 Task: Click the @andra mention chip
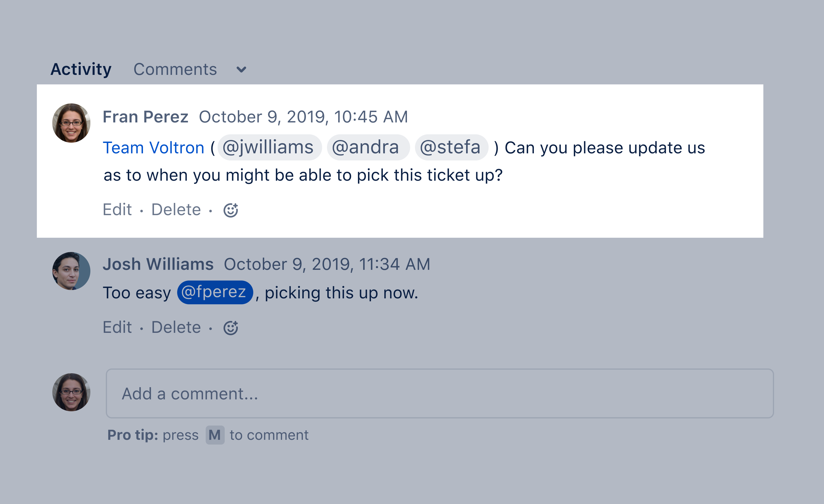click(x=367, y=147)
